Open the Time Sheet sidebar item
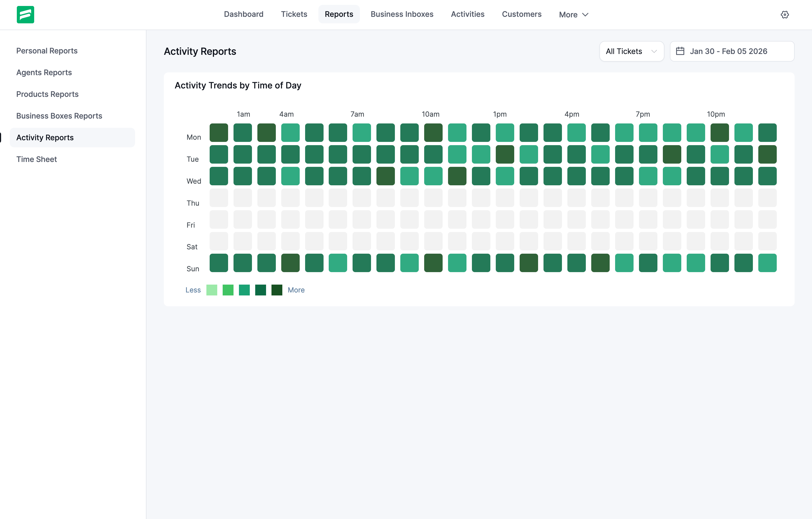Image resolution: width=812 pixels, height=519 pixels. [x=36, y=159]
